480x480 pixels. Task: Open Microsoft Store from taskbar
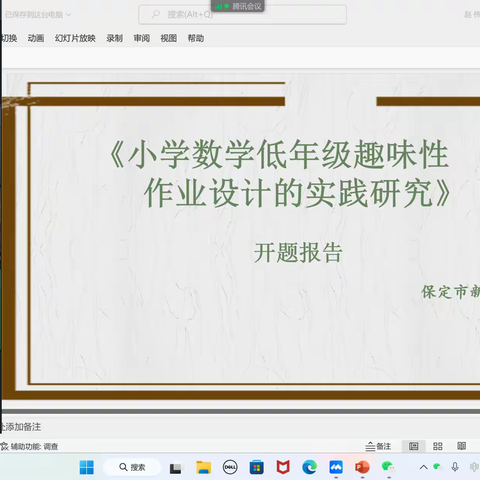[x=257, y=467]
